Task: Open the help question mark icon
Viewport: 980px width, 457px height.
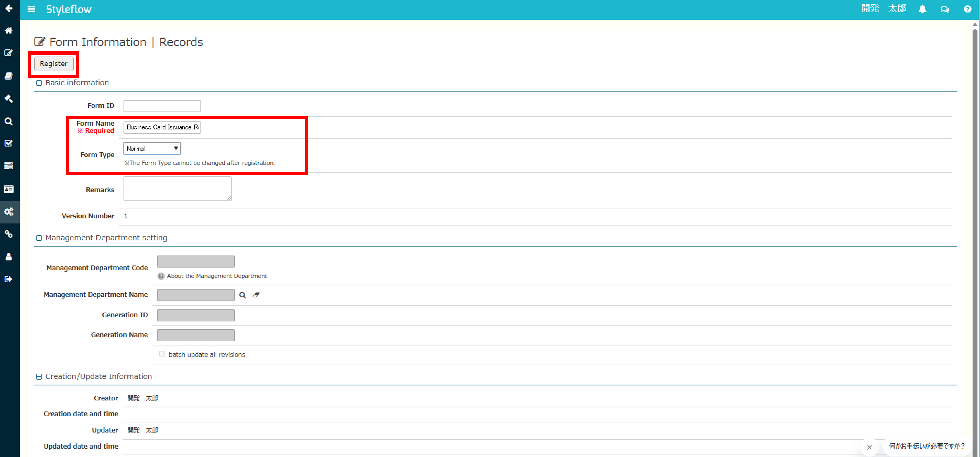Action: pos(968,9)
